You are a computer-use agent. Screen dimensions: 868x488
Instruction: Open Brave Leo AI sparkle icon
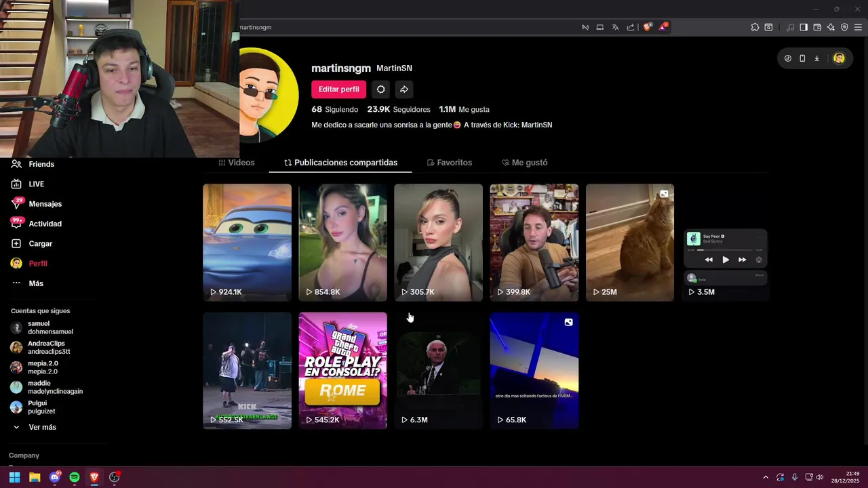[831, 27]
